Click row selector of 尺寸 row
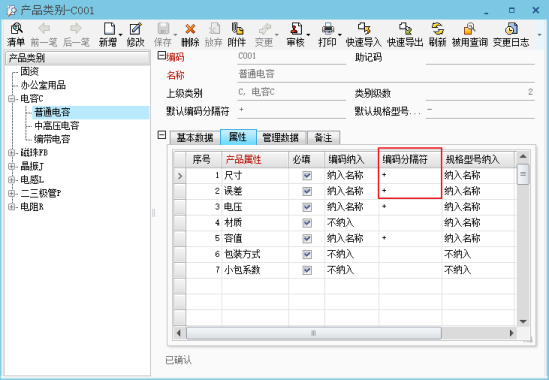Screen dimensions: 549x380 180,175
